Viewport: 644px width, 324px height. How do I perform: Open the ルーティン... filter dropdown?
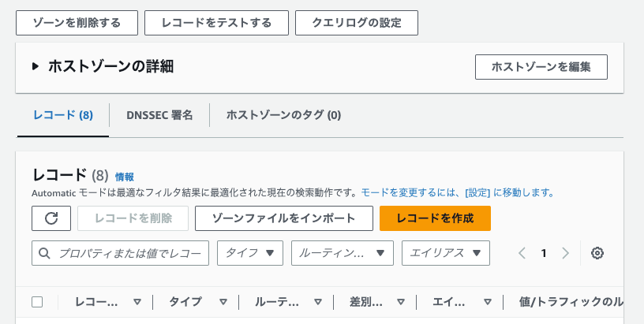(343, 253)
